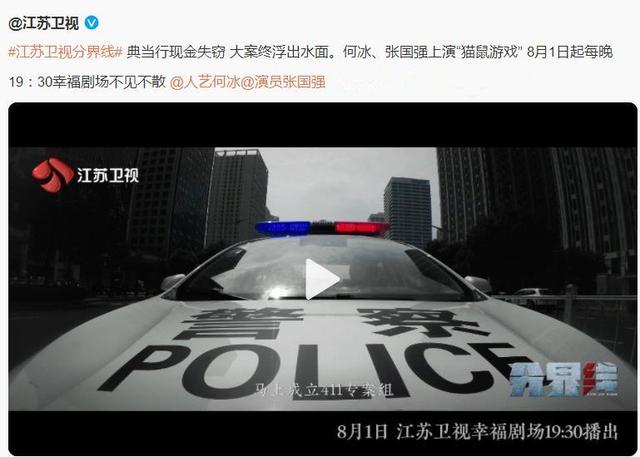The image size is (640, 457).
Task: Click the post text 典当行现金失窃
Action: (176, 52)
